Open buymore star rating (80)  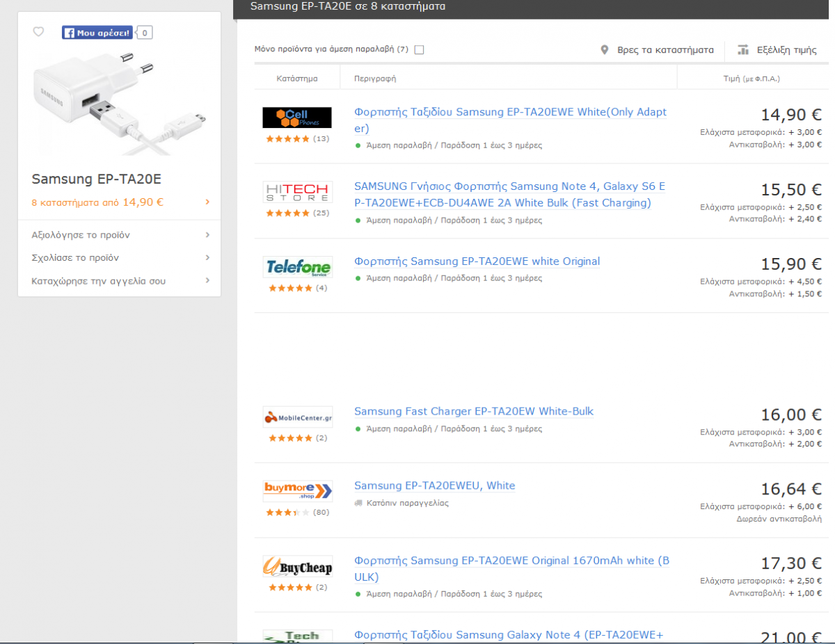pos(298,513)
